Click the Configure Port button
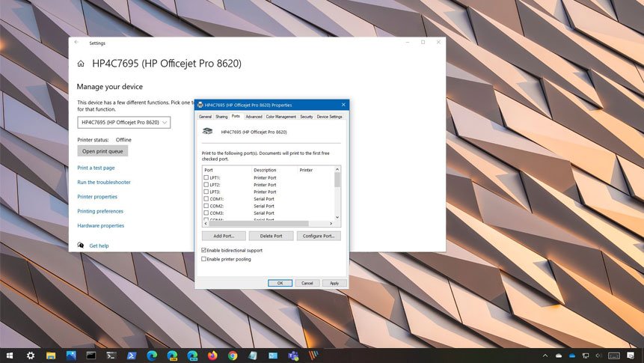 (x=319, y=236)
